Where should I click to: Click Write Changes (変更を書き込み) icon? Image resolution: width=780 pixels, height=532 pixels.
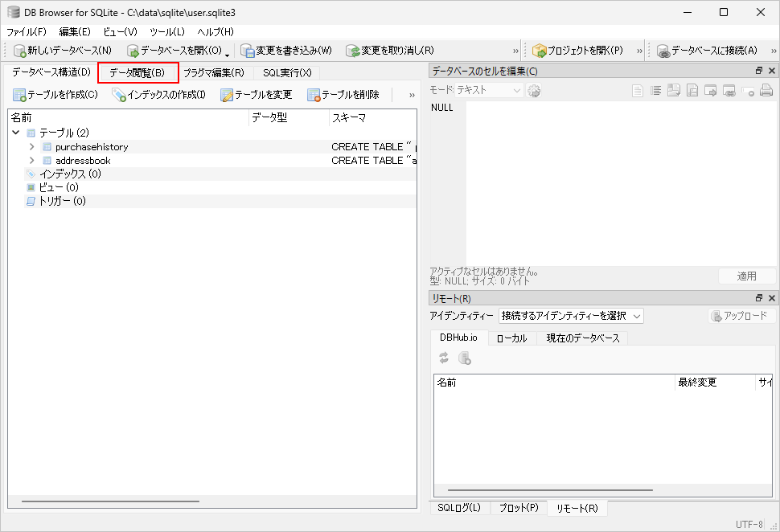248,51
